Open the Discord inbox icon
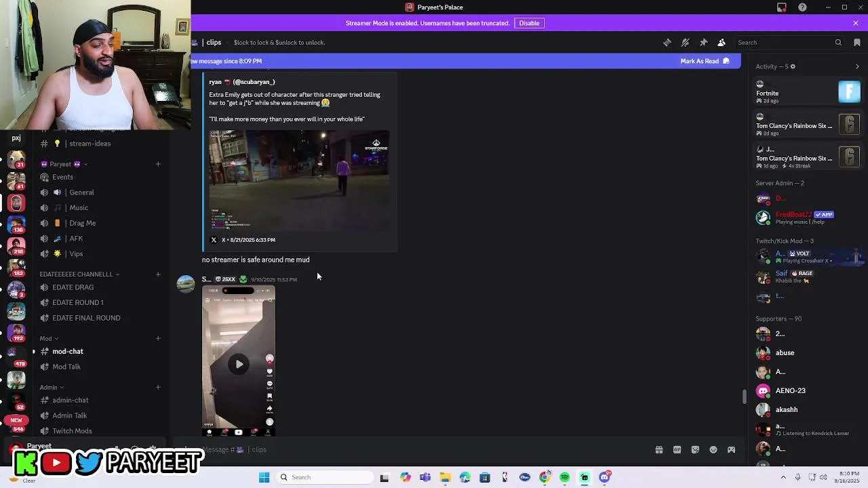Screen dimensions: 868x488 coord(782,7)
